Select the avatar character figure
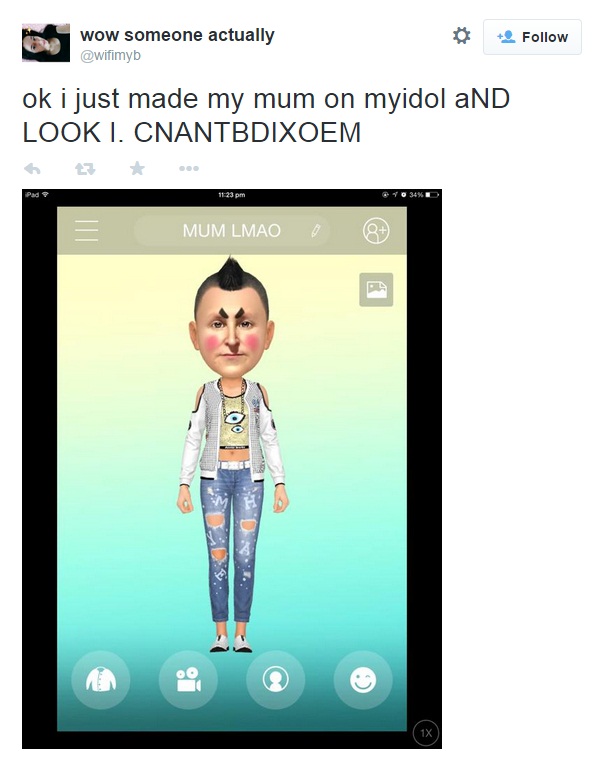This screenshot has width=598, height=762. click(232, 454)
